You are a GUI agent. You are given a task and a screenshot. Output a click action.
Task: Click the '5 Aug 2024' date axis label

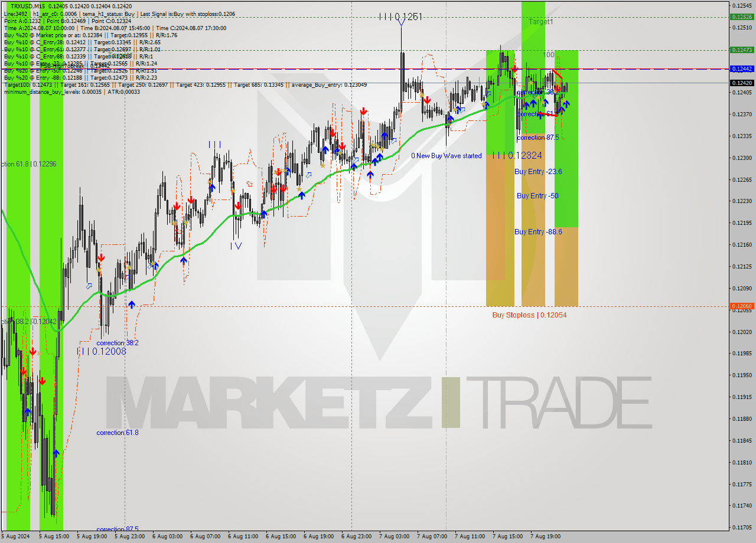point(16,537)
